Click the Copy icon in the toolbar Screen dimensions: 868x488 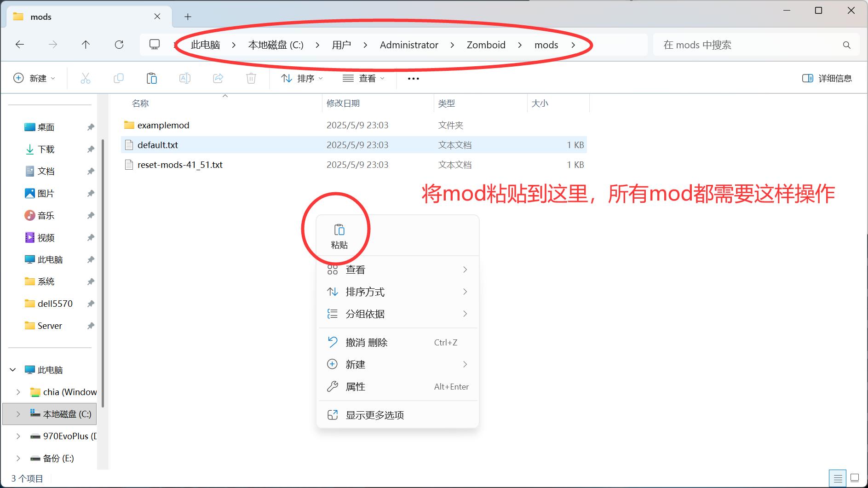pyautogui.click(x=118, y=78)
